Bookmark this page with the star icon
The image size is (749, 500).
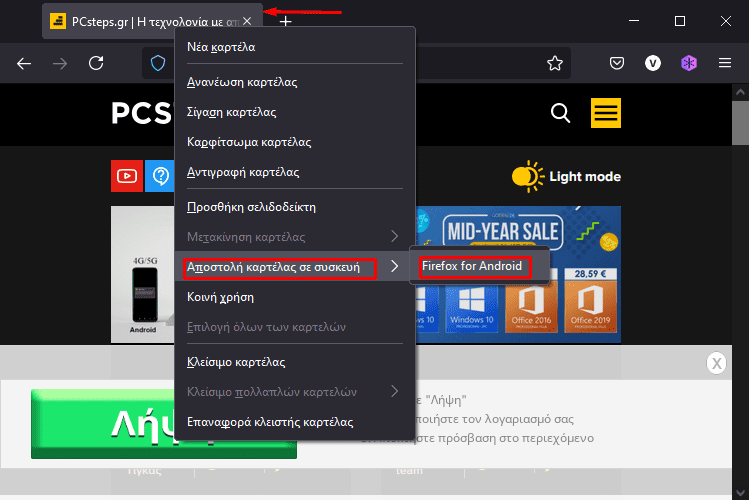pyautogui.click(x=555, y=63)
